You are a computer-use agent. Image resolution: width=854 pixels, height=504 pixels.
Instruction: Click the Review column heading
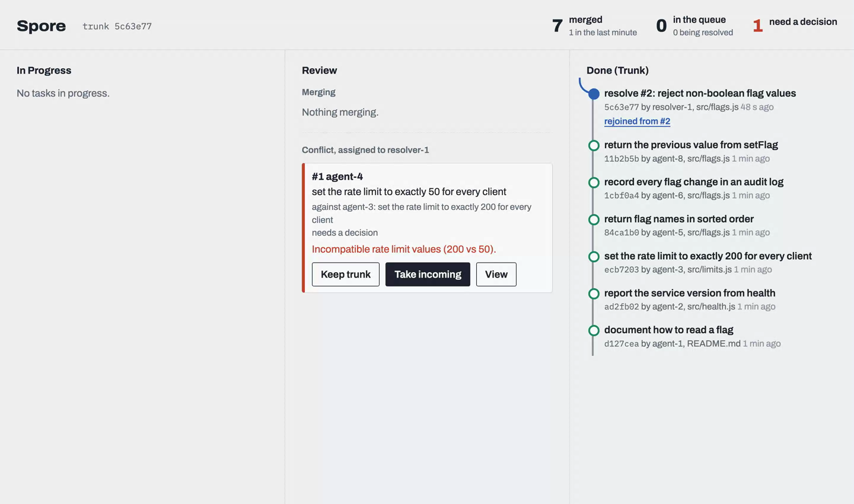point(319,70)
